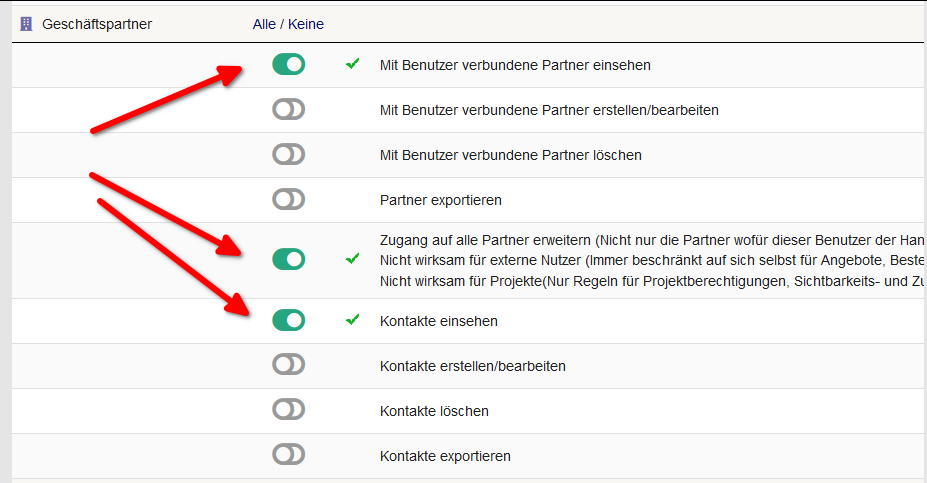Click green checkmark beside 'Mit Benutzer verbundene Partner einsehen'
Image resolution: width=927 pixels, height=483 pixels.
pos(352,64)
